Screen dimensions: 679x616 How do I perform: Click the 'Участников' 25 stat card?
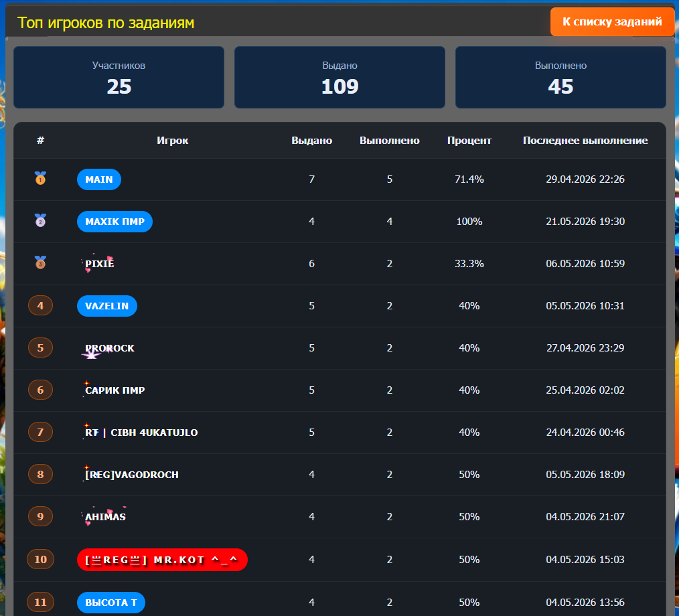(x=119, y=77)
